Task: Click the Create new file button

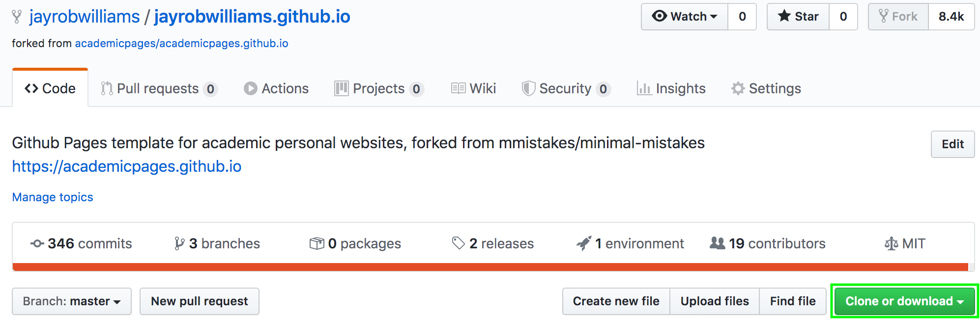Action: [616, 301]
